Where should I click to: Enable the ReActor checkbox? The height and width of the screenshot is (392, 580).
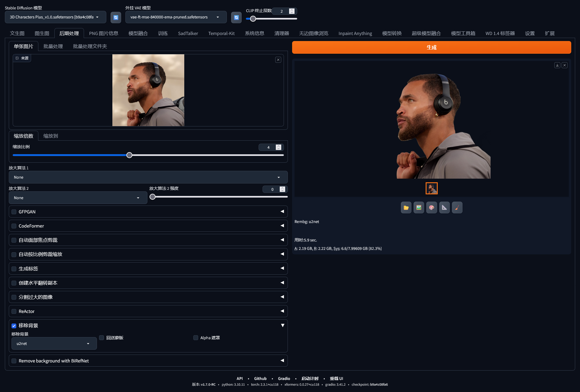coord(14,311)
